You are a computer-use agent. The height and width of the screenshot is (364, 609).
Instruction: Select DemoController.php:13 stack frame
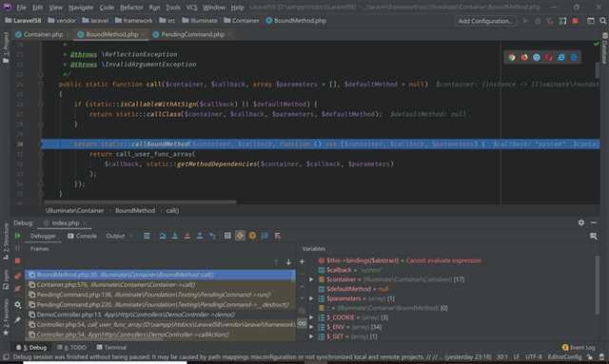tap(160, 315)
